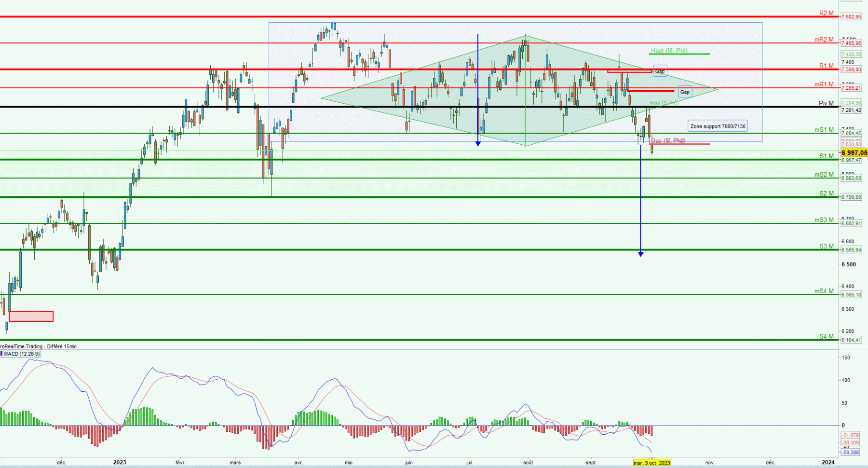Click the 'Haut (M. Pré)' green label
The image size is (868, 468).
(x=669, y=50)
